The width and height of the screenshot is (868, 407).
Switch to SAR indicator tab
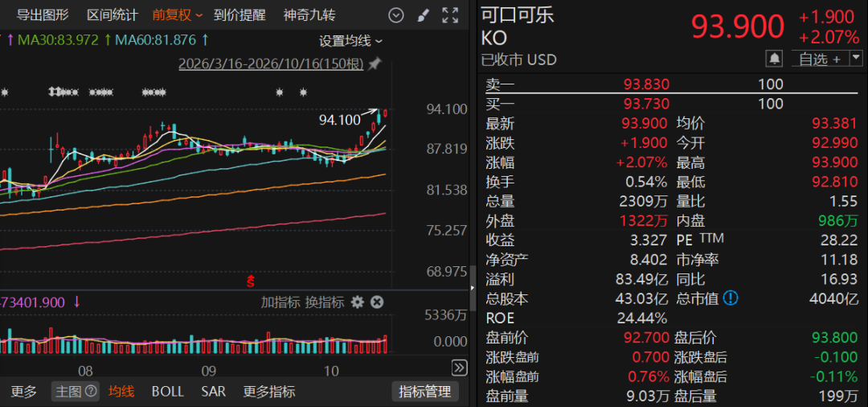point(214,392)
